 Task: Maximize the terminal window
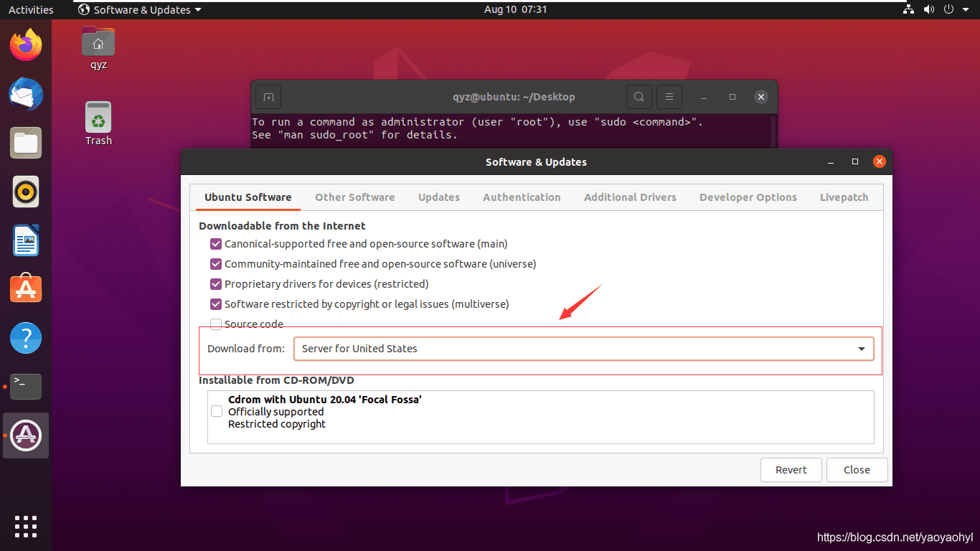(732, 97)
